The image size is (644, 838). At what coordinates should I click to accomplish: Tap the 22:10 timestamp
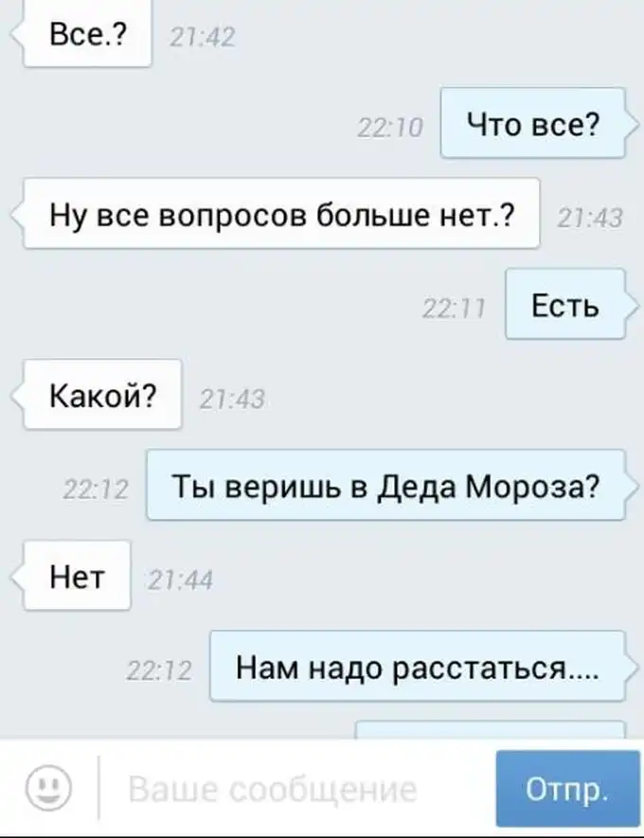click(x=390, y=128)
